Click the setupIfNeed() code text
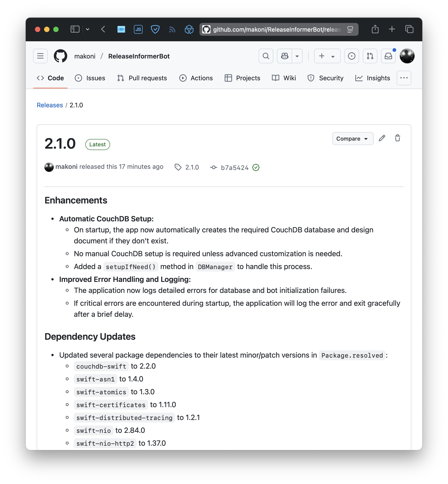 coord(131,267)
